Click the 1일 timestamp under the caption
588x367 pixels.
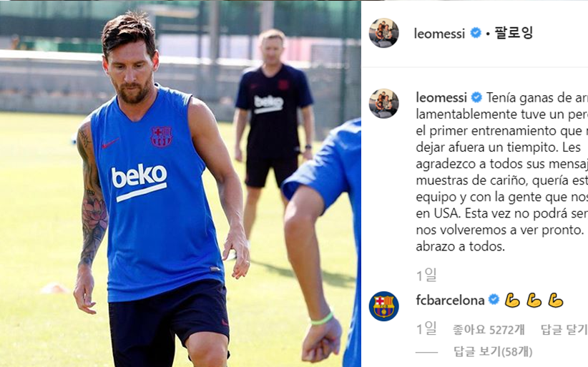tap(426, 275)
